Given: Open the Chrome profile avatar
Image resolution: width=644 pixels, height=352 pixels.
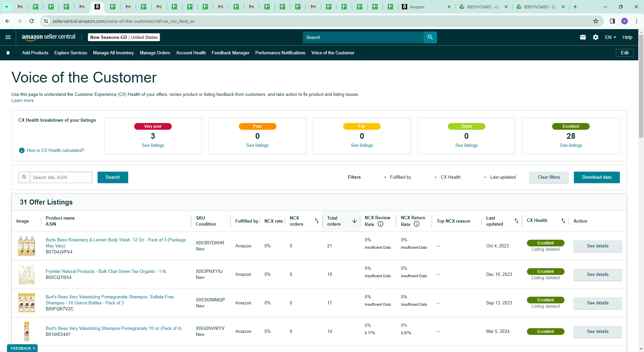Looking at the screenshot, I should (x=625, y=21).
